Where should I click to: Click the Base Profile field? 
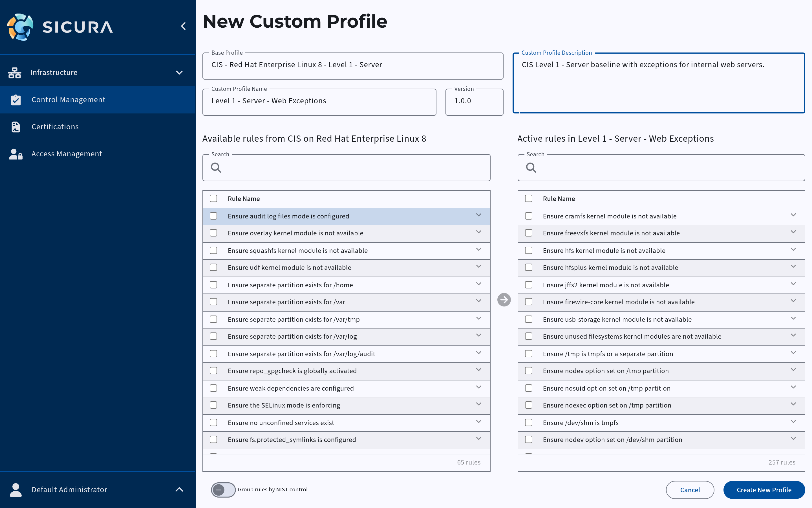(353, 66)
